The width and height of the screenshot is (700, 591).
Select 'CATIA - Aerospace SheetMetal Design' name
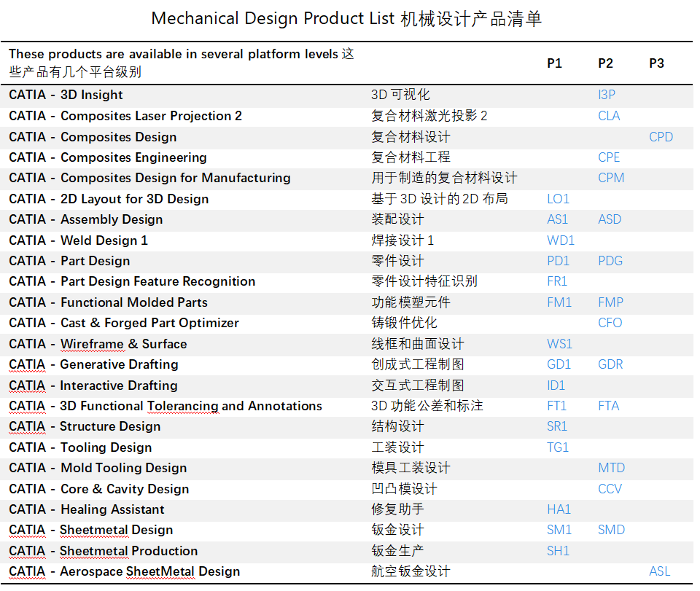tap(125, 571)
